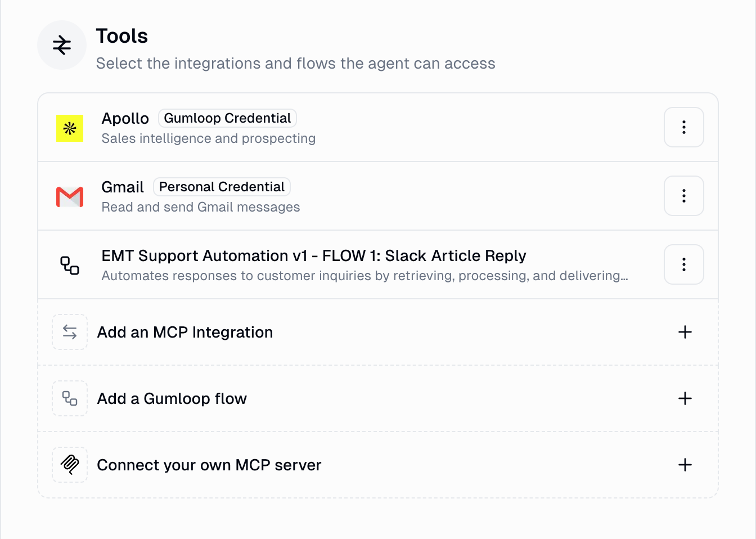Choose Connect your own MCP server
This screenshot has width=756, height=539.
(209, 465)
